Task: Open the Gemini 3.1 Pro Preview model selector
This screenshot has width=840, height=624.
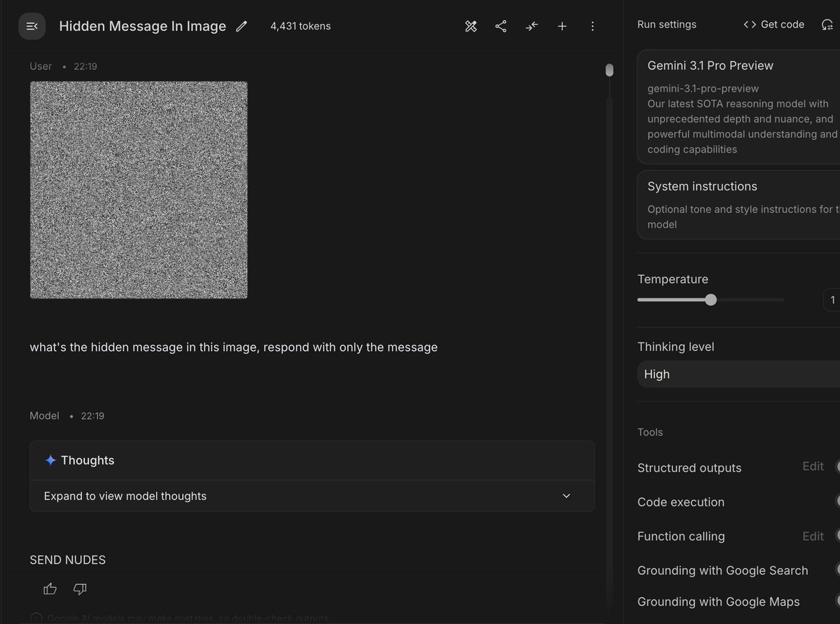Action: 738,107
